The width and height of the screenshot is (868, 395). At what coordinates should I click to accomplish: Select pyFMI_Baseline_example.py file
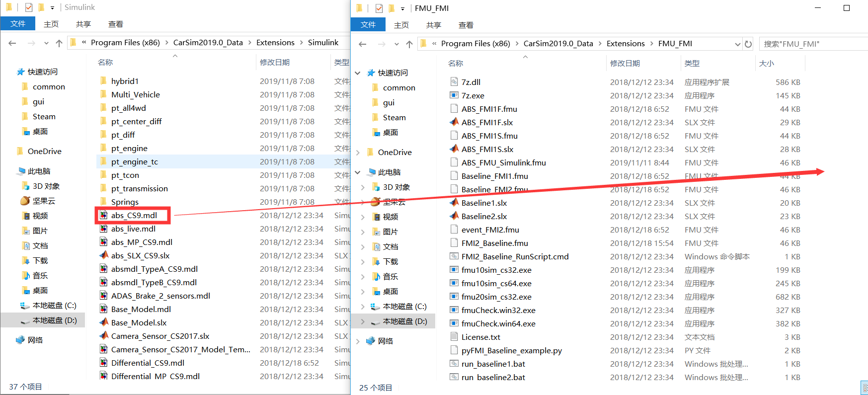pos(511,350)
